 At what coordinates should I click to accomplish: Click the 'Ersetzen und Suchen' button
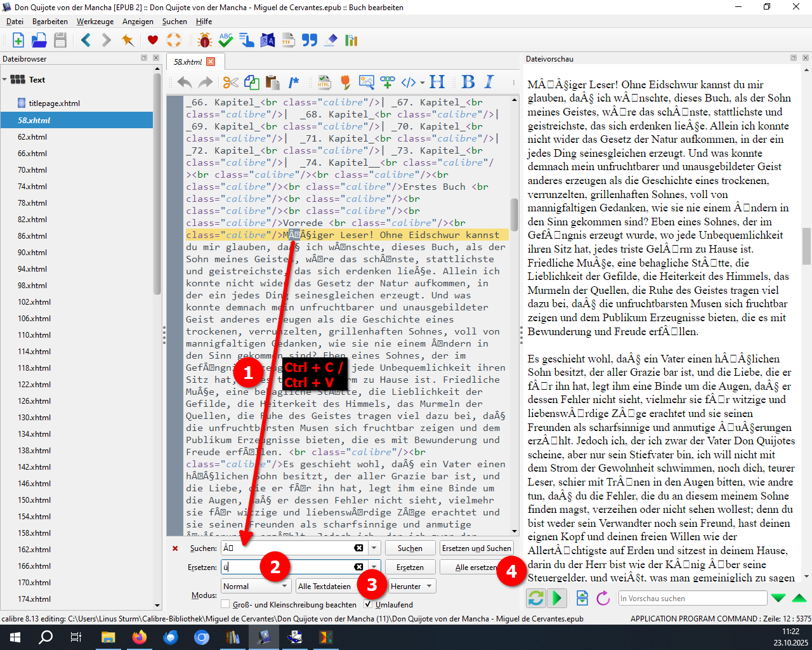[476, 548]
